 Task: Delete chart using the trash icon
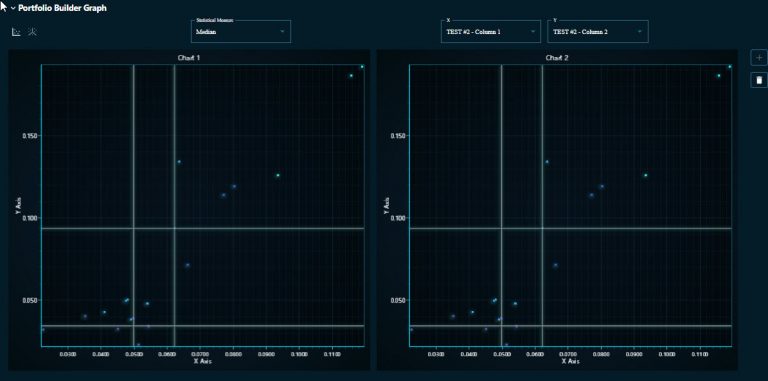coord(759,80)
